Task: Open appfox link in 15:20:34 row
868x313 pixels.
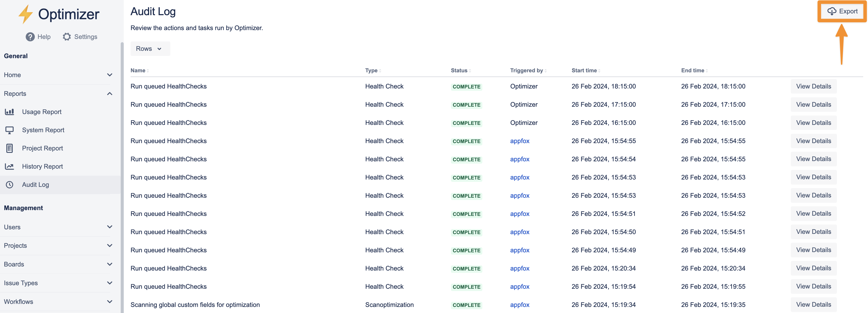Action: pyautogui.click(x=520, y=268)
